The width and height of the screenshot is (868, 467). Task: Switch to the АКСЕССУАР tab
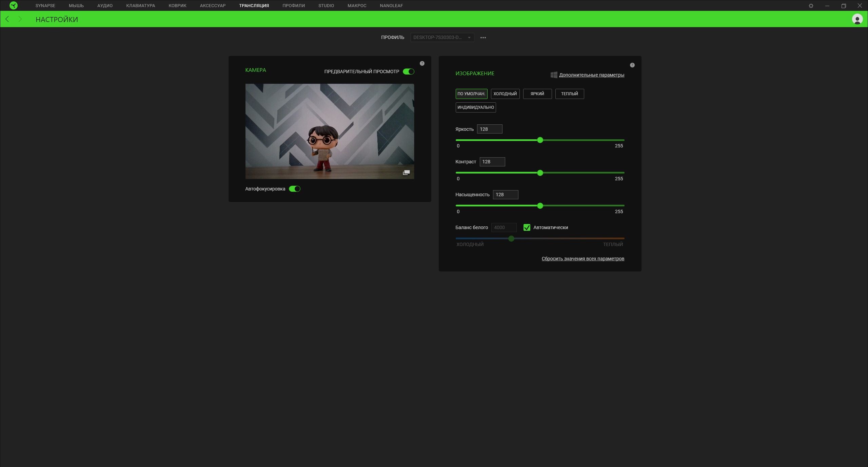213,6
